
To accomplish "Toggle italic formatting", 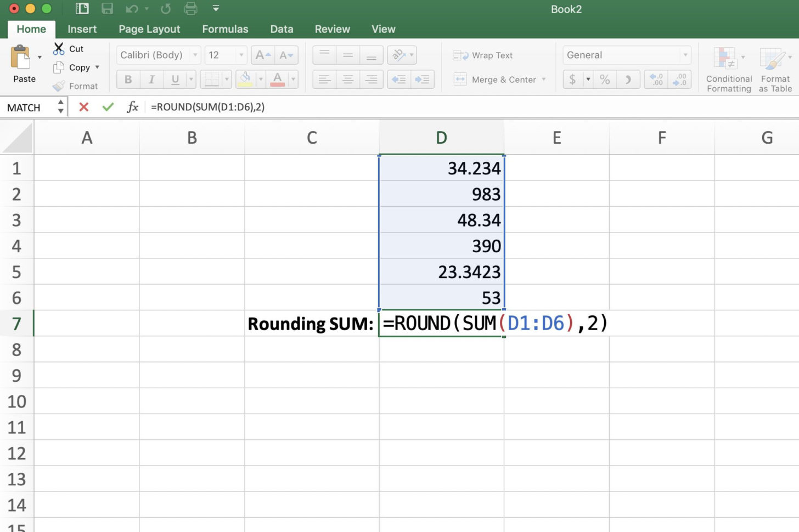I will point(152,80).
